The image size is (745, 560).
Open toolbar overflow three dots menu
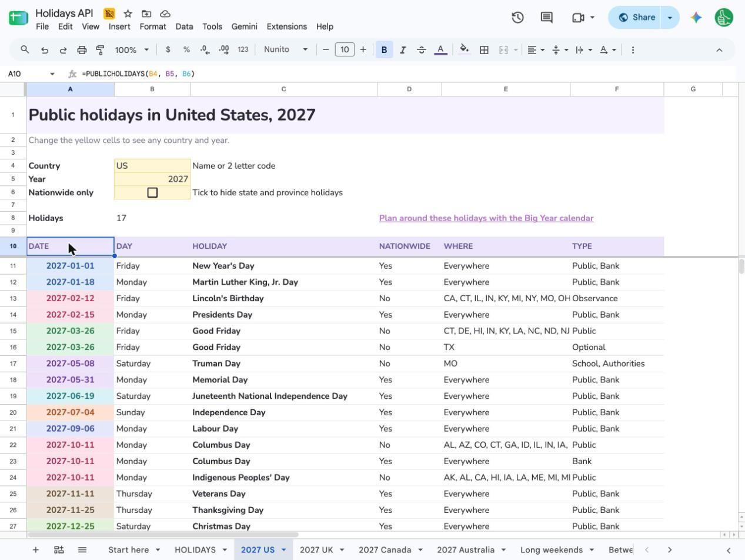click(x=633, y=50)
